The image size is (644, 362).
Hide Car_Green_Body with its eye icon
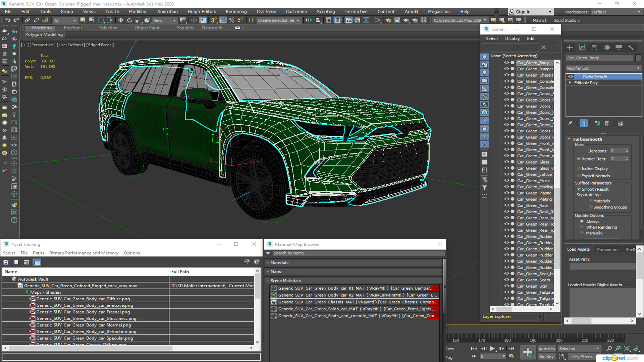tap(506, 63)
